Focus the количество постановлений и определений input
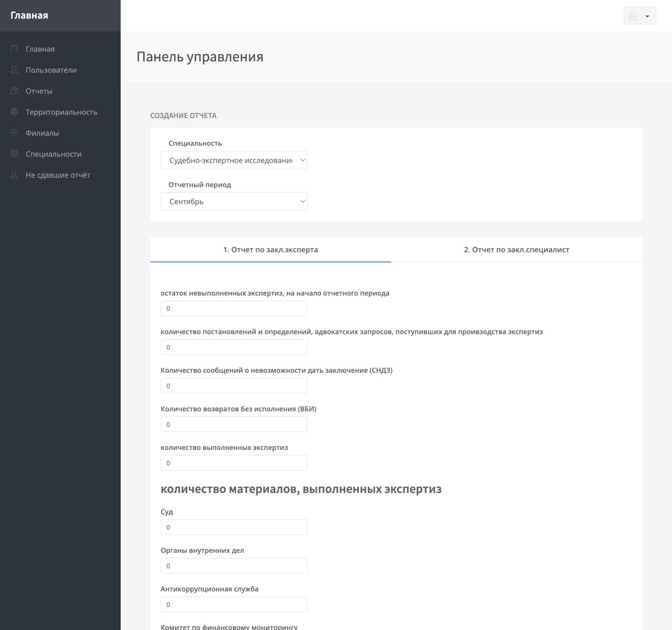 click(x=234, y=347)
